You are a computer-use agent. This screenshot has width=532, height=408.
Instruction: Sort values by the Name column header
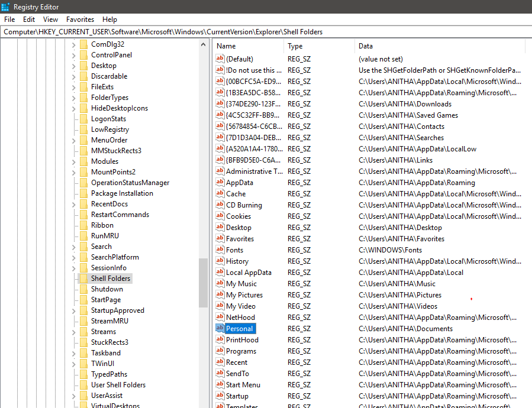pos(237,46)
